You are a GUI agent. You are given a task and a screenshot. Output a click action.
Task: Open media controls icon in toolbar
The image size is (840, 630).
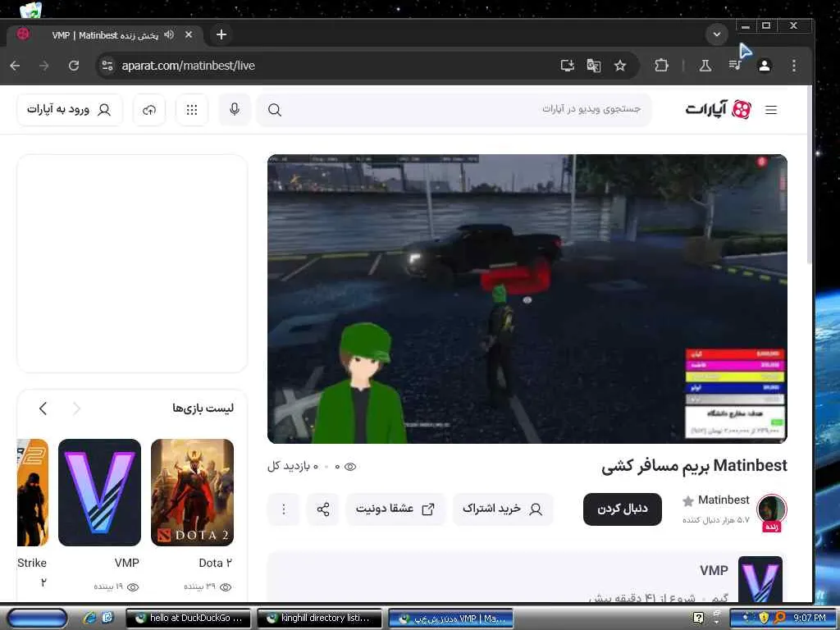click(735, 66)
